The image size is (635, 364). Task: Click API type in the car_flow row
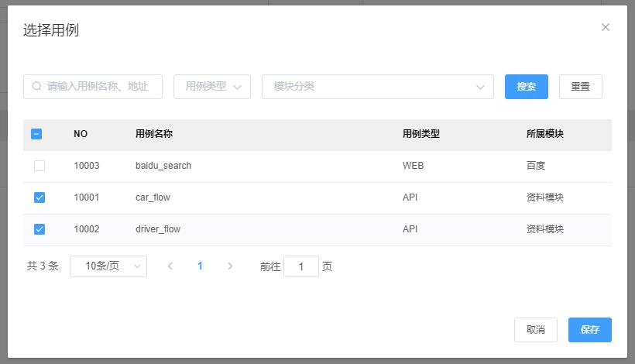click(x=410, y=197)
